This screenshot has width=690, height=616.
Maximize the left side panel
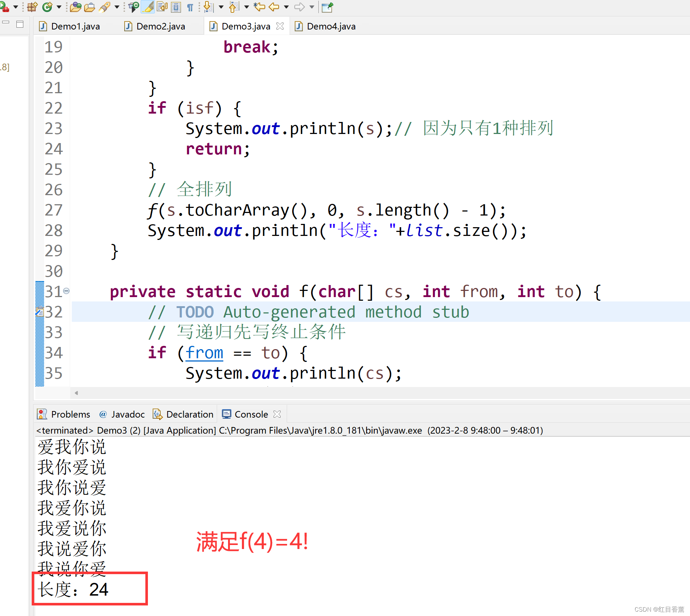pyautogui.click(x=20, y=24)
